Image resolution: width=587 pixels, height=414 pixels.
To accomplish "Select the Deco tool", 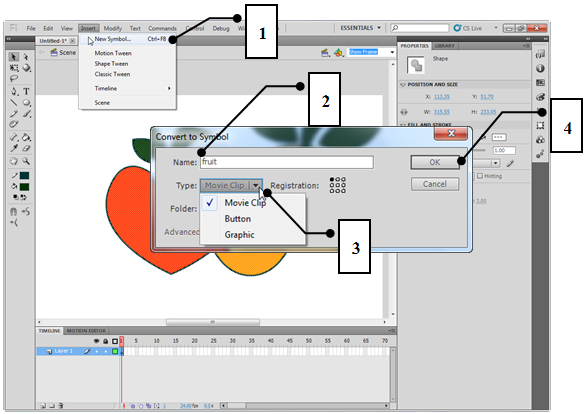I will coord(13,124).
